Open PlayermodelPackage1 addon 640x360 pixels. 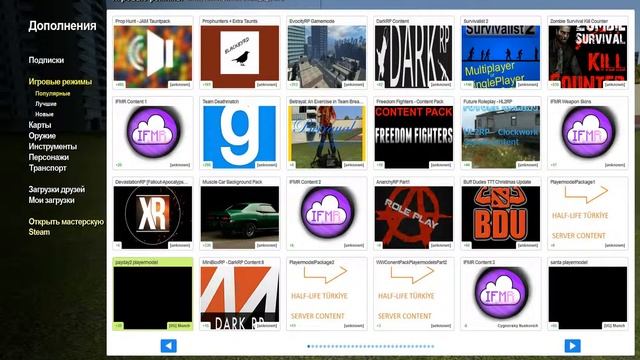coord(588,213)
